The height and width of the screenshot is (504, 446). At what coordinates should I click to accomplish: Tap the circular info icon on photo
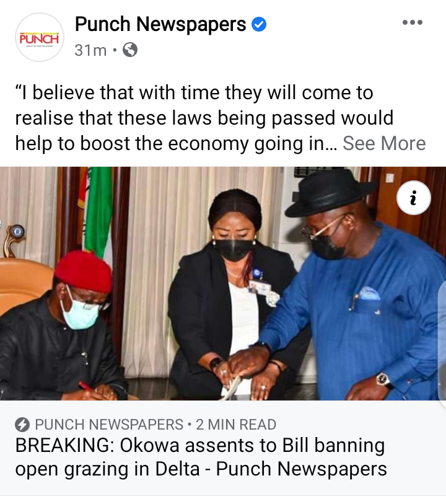coord(414,198)
